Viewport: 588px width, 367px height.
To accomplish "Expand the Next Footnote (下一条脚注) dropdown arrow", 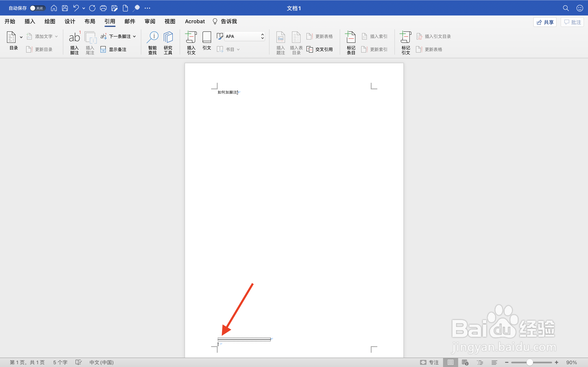I will 134,36.
